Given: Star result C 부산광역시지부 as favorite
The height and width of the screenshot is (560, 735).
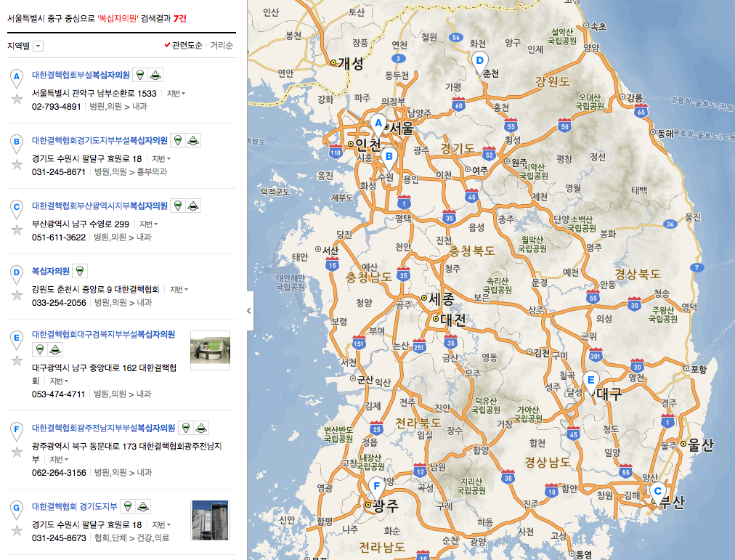Looking at the screenshot, I should [17, 230].
